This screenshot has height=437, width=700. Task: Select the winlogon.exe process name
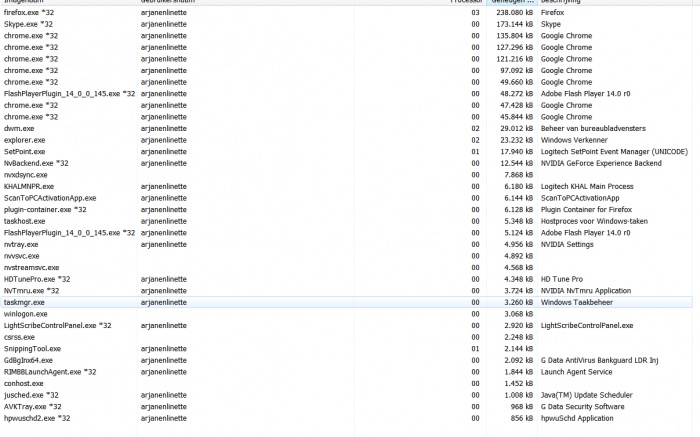tap(25, 314)
